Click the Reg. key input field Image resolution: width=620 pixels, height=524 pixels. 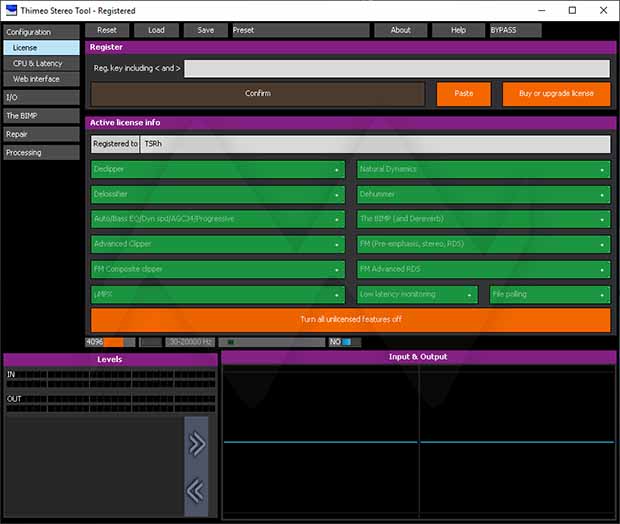point(397,68)
